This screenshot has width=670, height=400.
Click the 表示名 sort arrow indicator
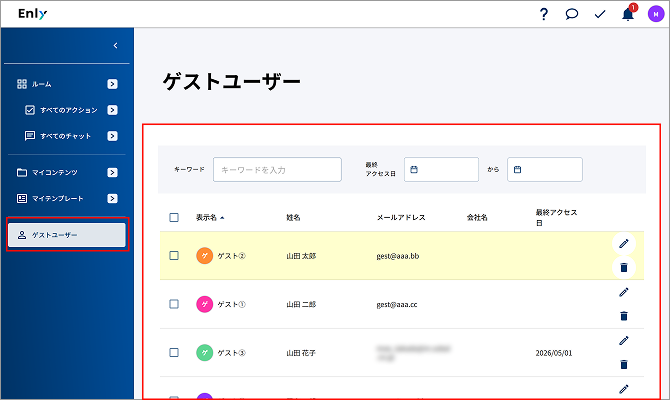(x=222, y=218)
